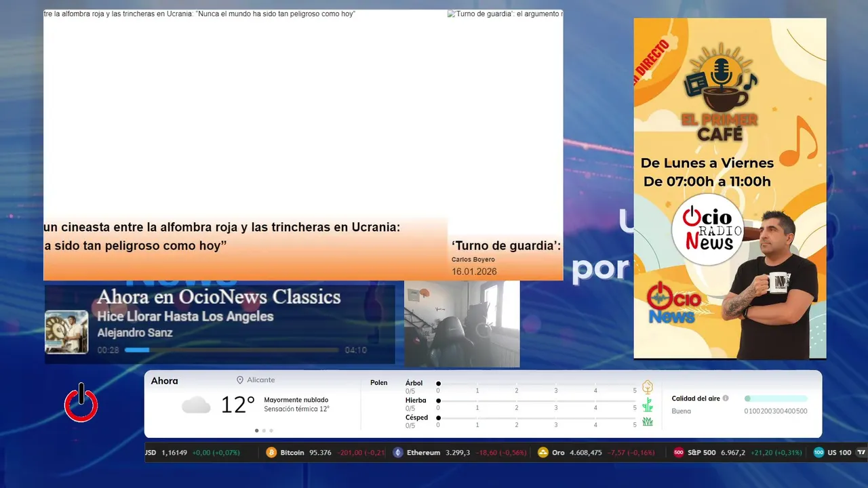Click the Árbol pollen level slider
Image resolution: width=868 pixels, height=488 pixels.
(536, 384)
